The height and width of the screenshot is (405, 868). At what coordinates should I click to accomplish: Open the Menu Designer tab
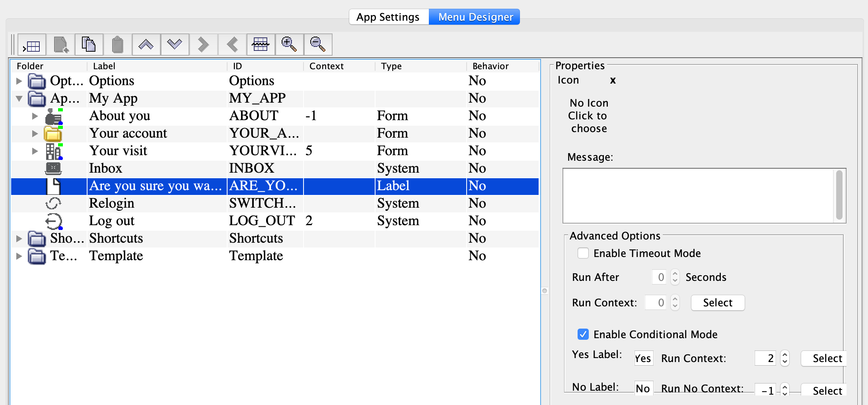[475, 17]
